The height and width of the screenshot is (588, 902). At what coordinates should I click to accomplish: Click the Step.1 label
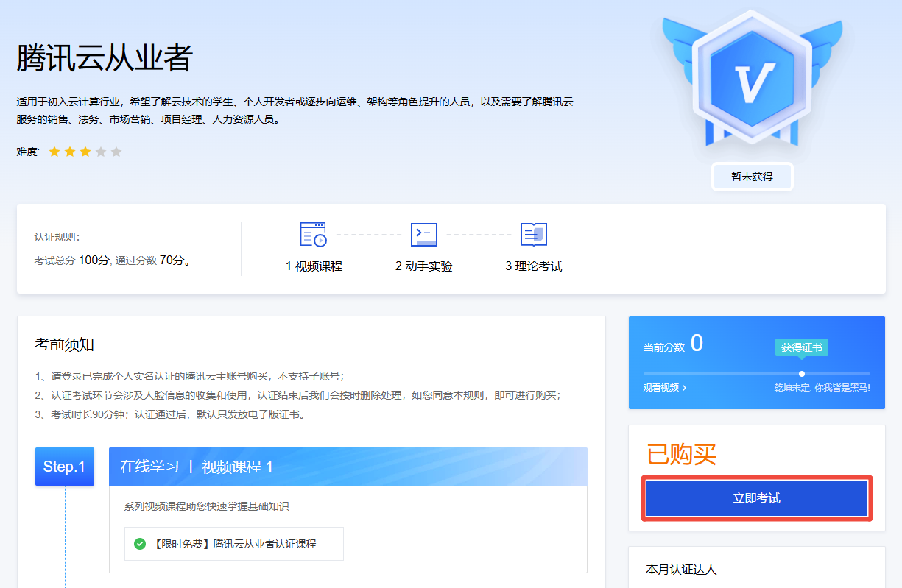tap(65, 467)
